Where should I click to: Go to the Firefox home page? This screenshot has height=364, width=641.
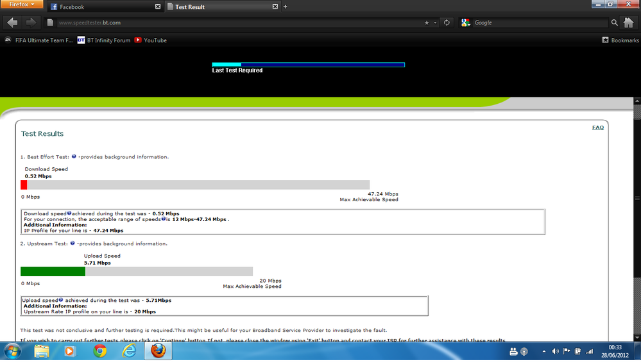tap(628, 22)
